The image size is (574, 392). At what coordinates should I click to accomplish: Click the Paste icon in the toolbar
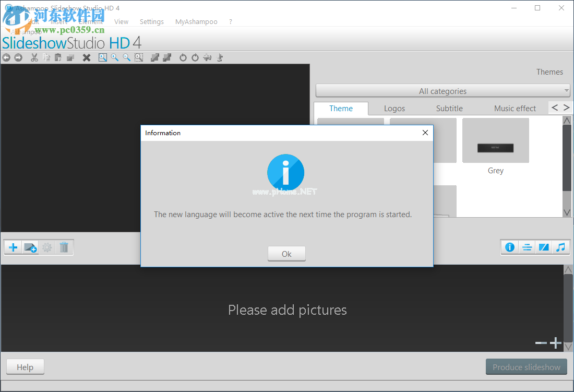[x=58, y=57]
